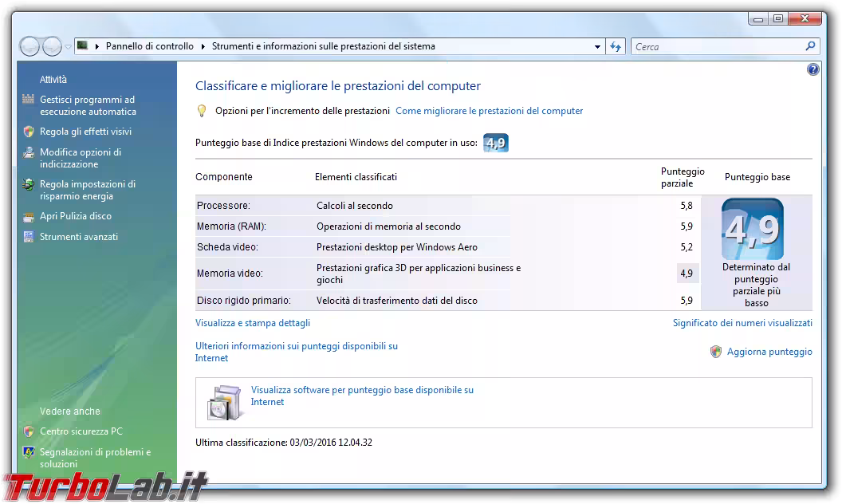The height and width of the screenshot is (504, 842).
Task: Click the shield icon next to Aggiorna punteggio
Action: click(x=716, y=352)
